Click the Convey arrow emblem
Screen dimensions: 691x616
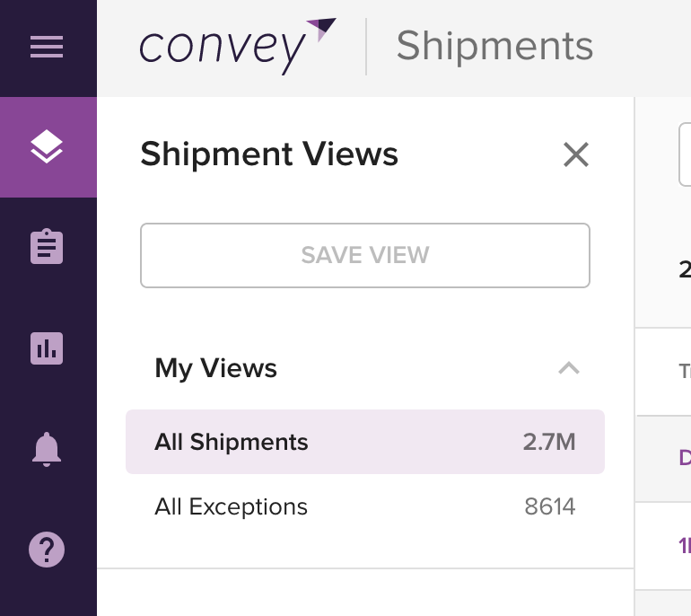tap(321, 29)
